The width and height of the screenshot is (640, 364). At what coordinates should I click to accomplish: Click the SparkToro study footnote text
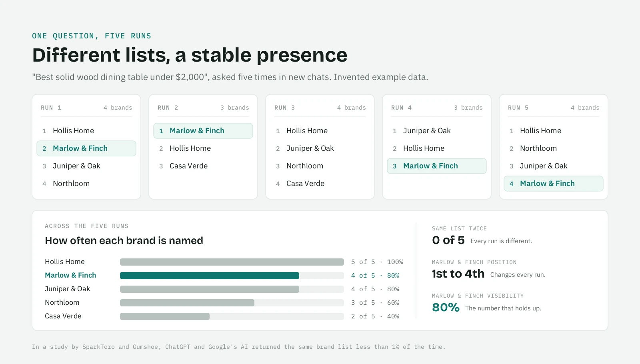(x=238, y=347)
